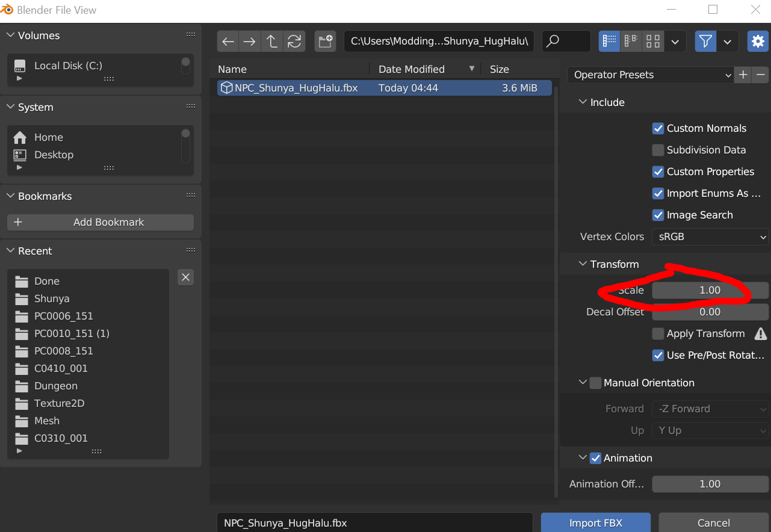
Task: Switch to horizontal list display mode
Action: click(631, 42)
